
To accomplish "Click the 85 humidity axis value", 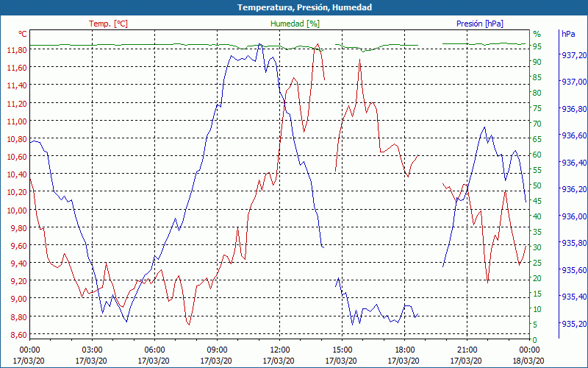I will coord(537,77).
